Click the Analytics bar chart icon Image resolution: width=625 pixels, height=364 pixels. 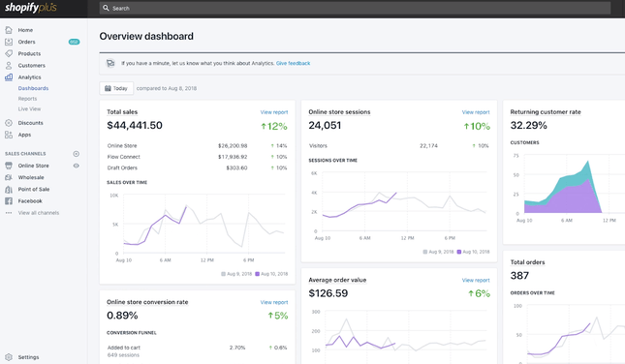[9, 77]
